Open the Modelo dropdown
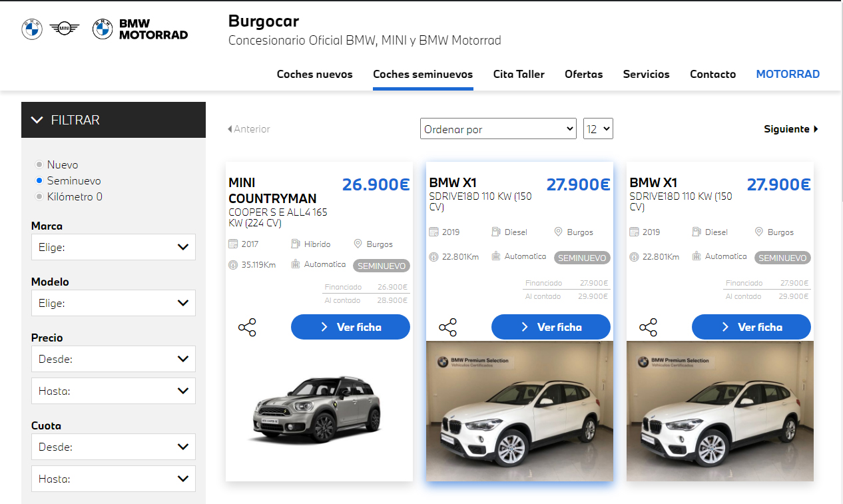This screenshot has height=504, width=843. pyautogui.click(x=113, y=303)
